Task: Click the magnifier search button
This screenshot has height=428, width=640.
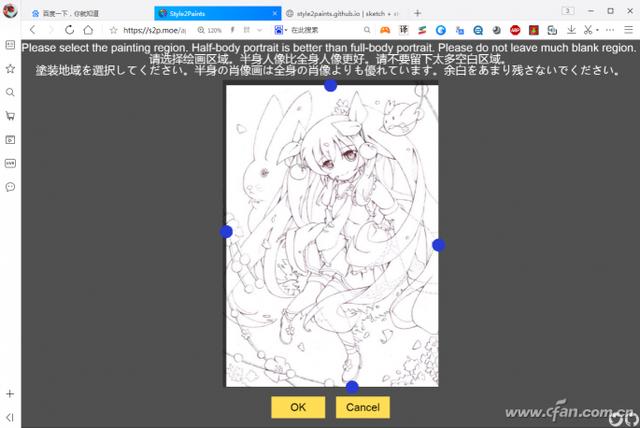Action: [367, 30]
